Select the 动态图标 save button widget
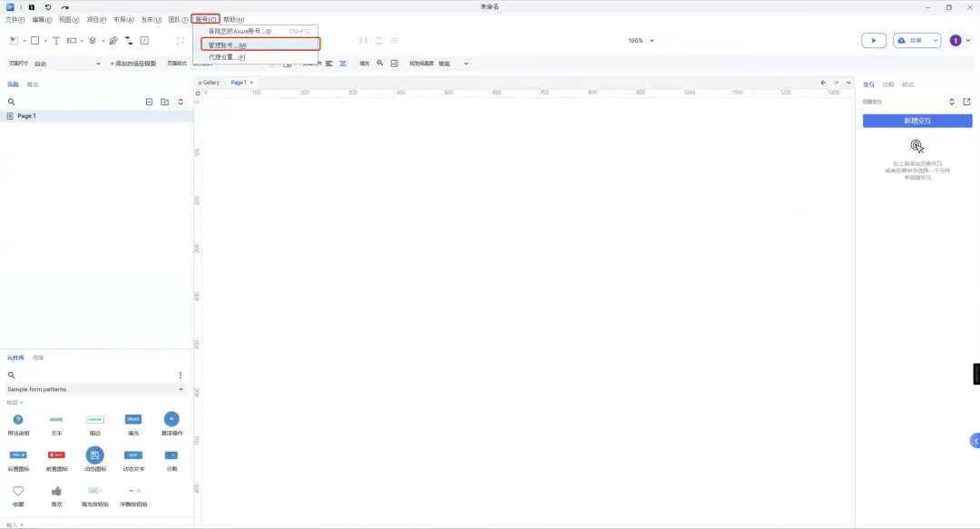The height and width of the screenshot is (529, 980). pos(94,456)
